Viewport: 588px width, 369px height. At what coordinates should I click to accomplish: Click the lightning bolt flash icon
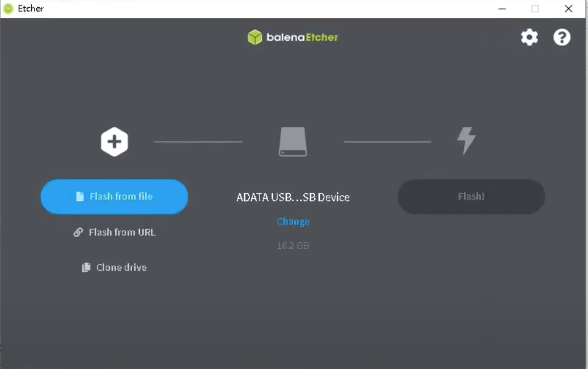[x=466, y=142]
